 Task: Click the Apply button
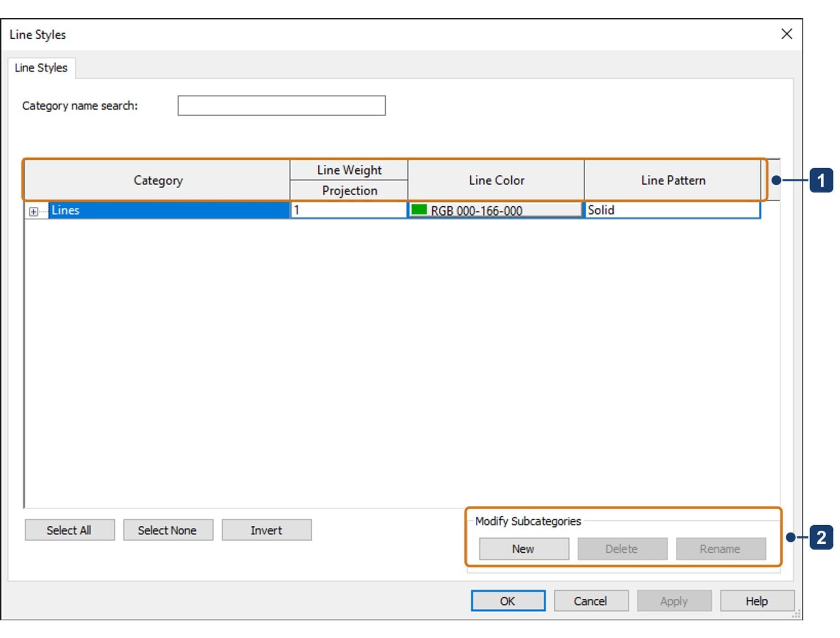(674, 600)
